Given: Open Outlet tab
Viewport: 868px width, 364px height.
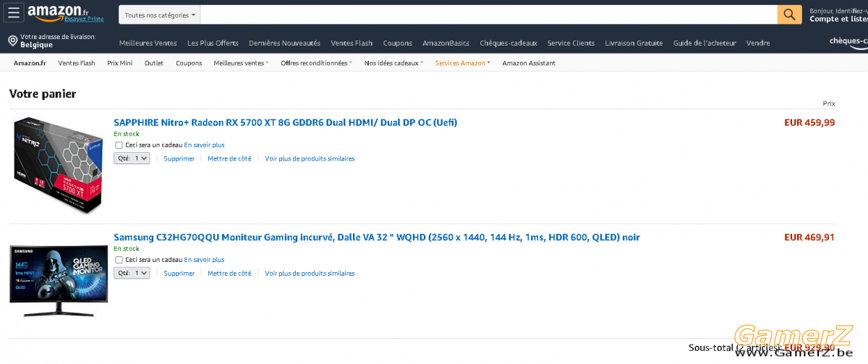Looking at the screenshot, I should pyautogui.click(x=154, y=63).
